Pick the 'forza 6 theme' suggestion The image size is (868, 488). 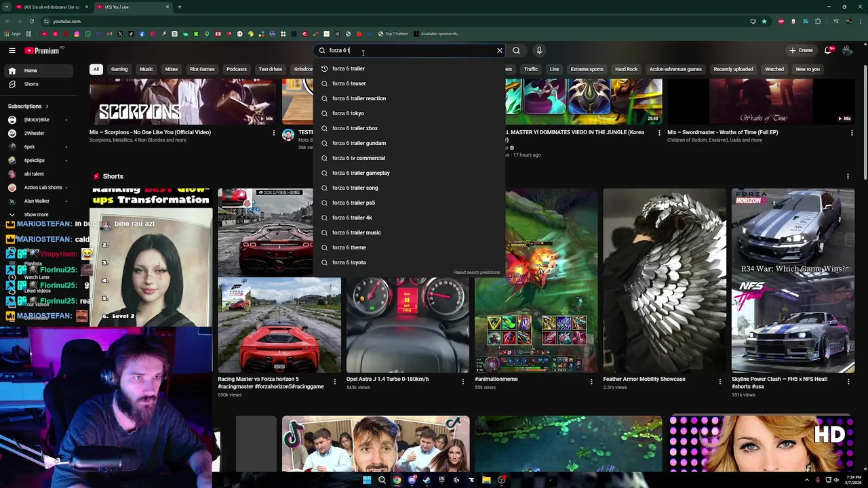click(x=410, y=247)
